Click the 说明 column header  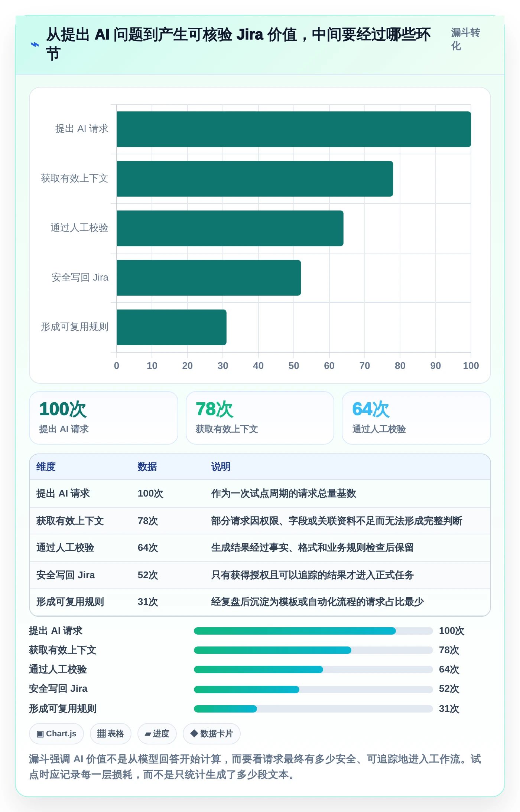pyautogui.click(x=221, y=466)
